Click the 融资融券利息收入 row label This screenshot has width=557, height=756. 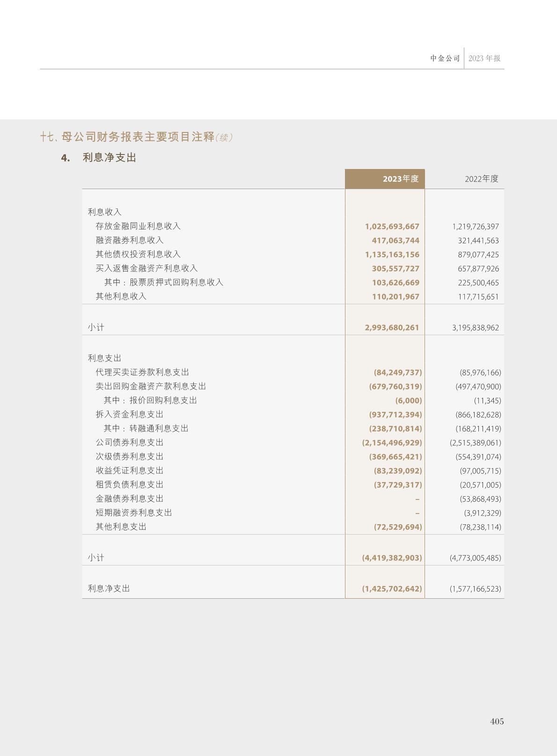tap(130, 240)
